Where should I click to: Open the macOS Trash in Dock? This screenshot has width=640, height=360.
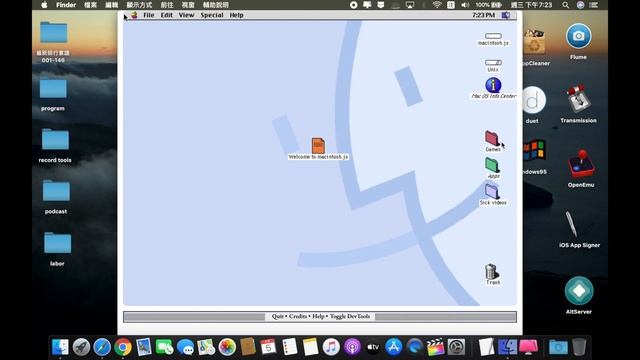[579, 347]
